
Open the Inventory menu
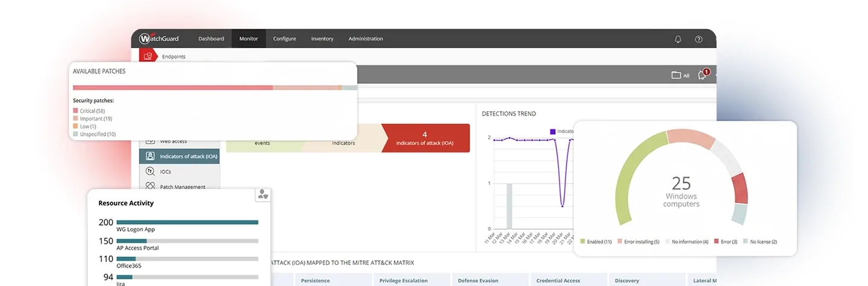point(322,39)
